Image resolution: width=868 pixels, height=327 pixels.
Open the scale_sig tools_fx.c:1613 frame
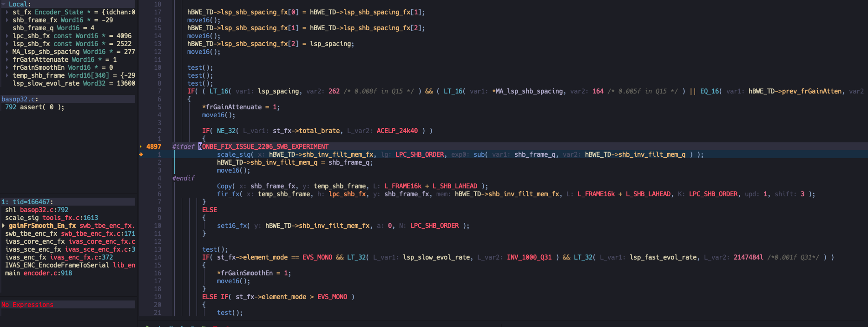pyautogui.click(x=51, y=218)
